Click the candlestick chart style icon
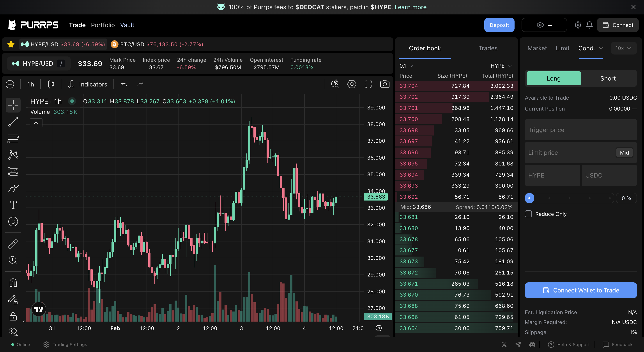Viewport: 644px width, 352px height. [x=51, y=84]
